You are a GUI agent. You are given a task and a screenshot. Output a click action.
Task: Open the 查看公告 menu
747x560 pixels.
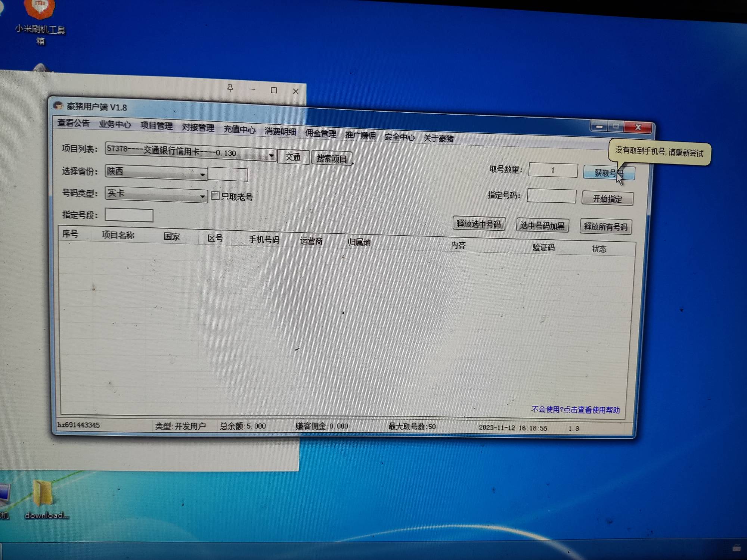click(73, 123)
